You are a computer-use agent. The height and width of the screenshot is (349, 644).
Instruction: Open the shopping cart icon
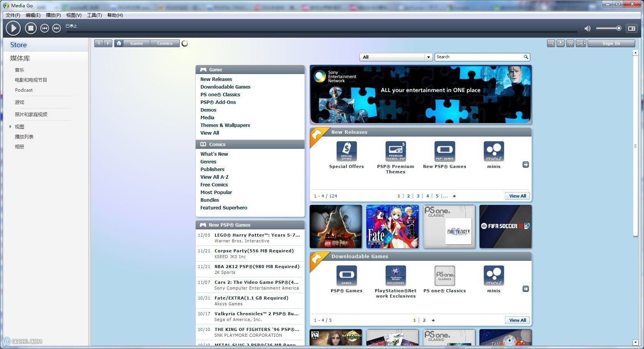(x=570, y=43)
